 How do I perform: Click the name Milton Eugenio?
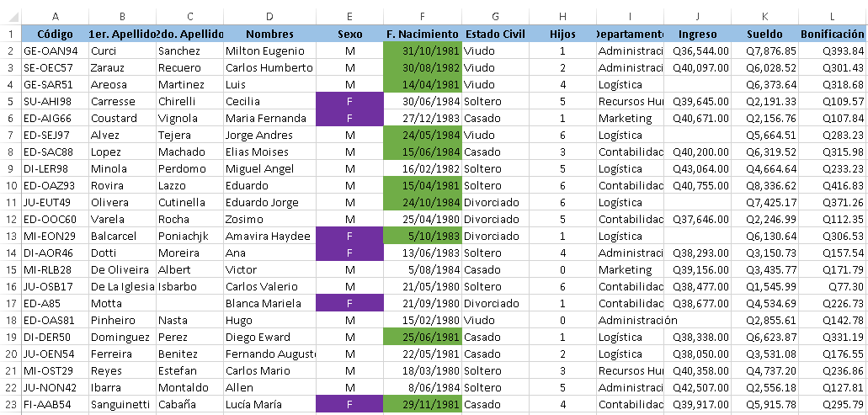click(264, 51)
